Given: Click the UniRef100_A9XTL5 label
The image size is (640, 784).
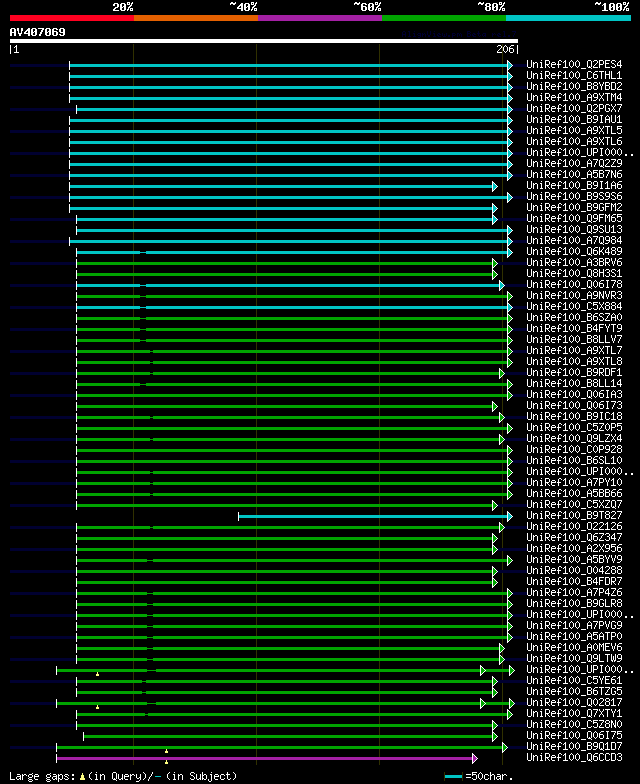Looking at the screenshot, I should click(x=574, y=130).
